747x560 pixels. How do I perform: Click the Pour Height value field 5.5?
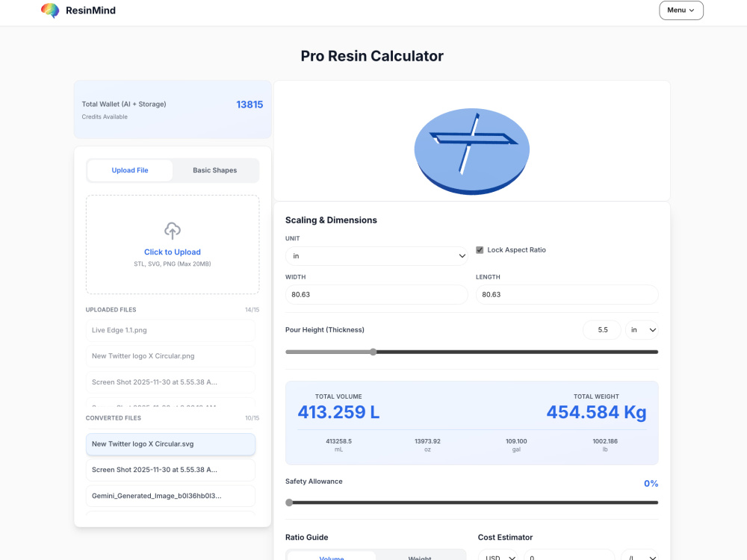(602, 329)
